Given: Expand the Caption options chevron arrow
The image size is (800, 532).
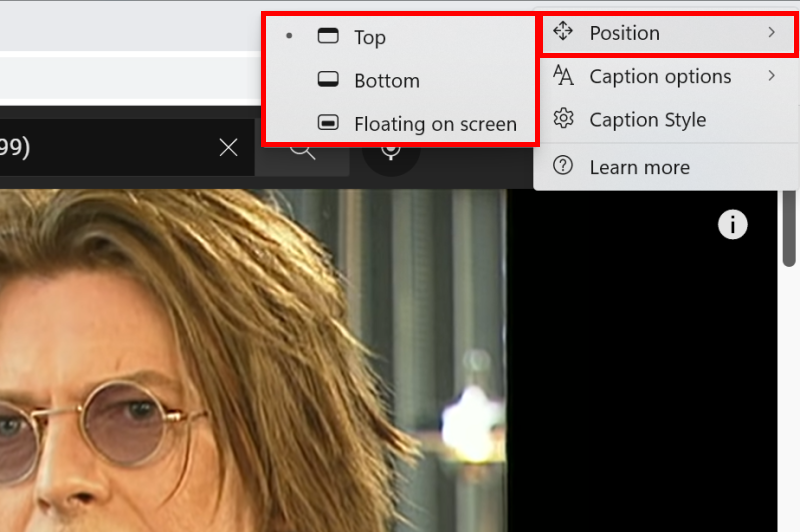Looking at the screenshot, I should tap(771, 76).
